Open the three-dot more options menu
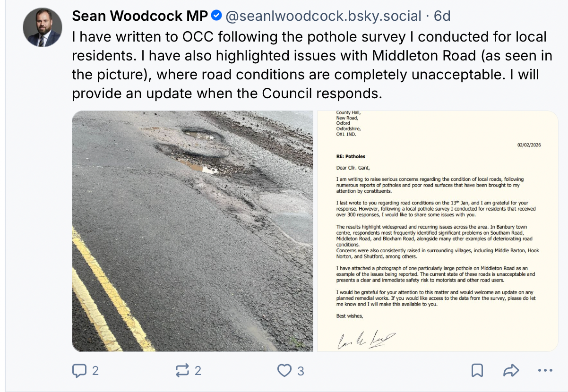 [545, 371]
